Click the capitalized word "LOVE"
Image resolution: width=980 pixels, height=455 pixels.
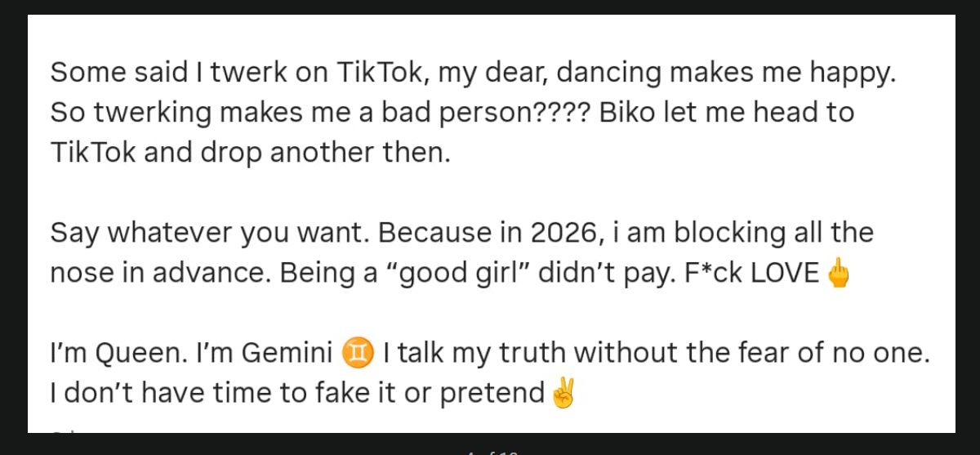[x=785, y=274]
